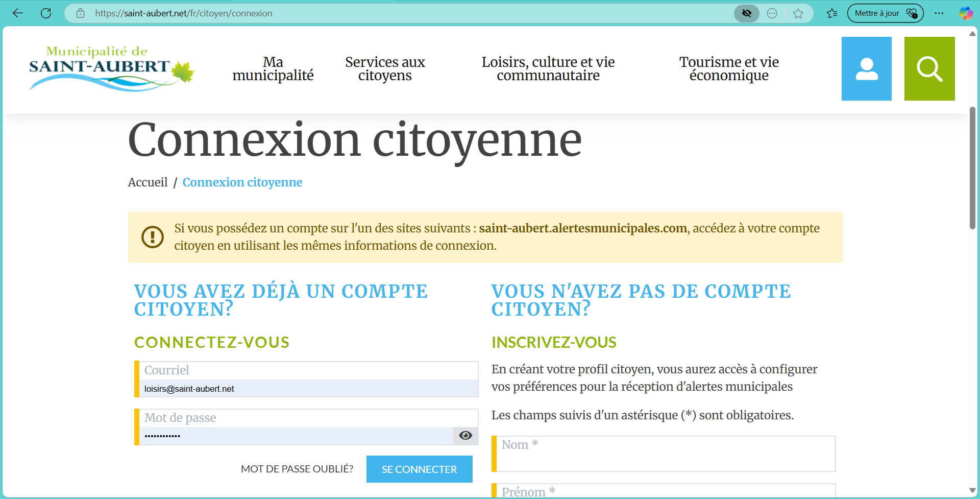Open browser settings ellipsis menu
The image size is (980, 499).
[939, 13]
